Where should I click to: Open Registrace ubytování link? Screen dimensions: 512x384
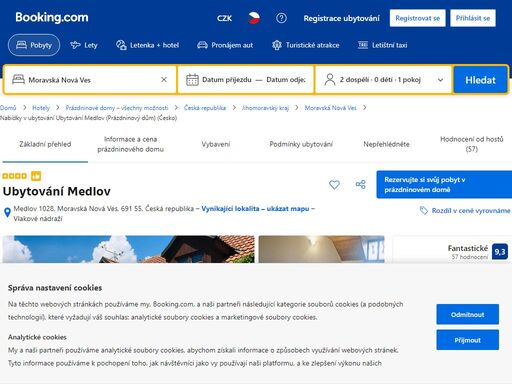tap(341, 18)
